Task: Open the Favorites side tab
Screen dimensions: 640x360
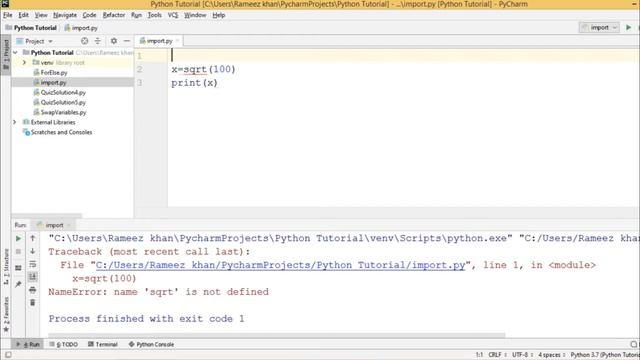Action: tap(6, 314)
